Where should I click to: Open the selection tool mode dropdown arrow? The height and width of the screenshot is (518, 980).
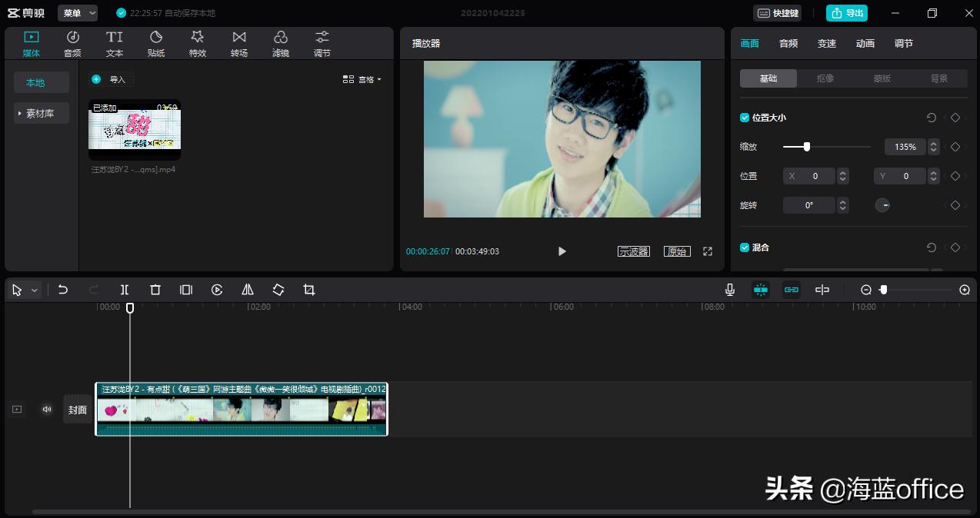click(35, 291)
